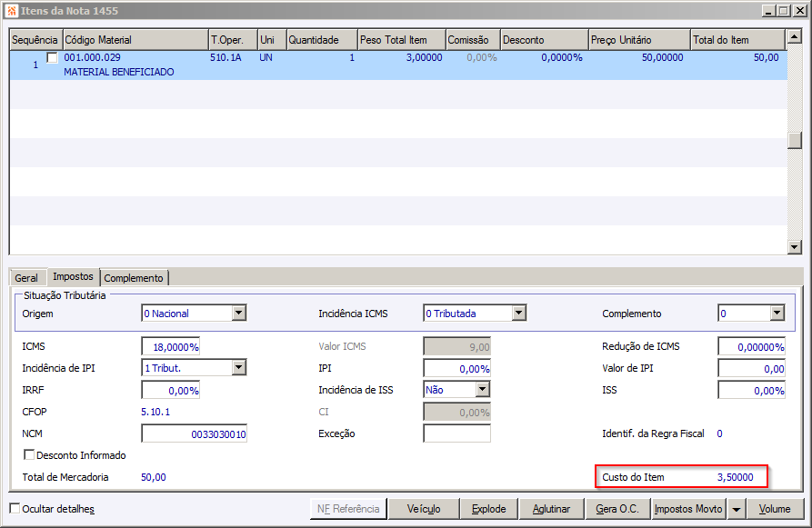Toggle the Ocultar detalhes checkbox
The width and height of the screenshot is (812, 528).
coord(15,508)
